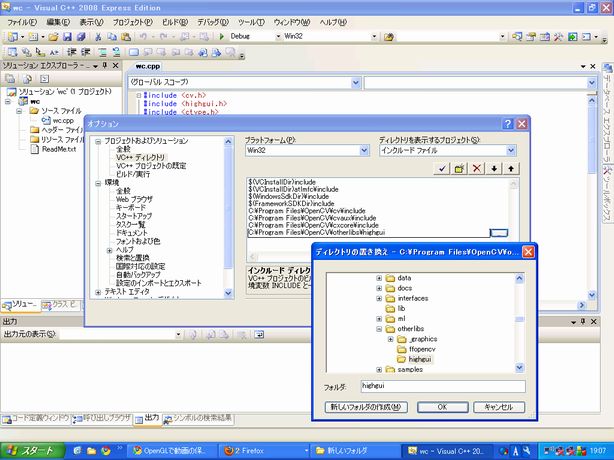614x460 pixels.
Task: Add new directory line folder icon
Action: [x=459, y=169]
